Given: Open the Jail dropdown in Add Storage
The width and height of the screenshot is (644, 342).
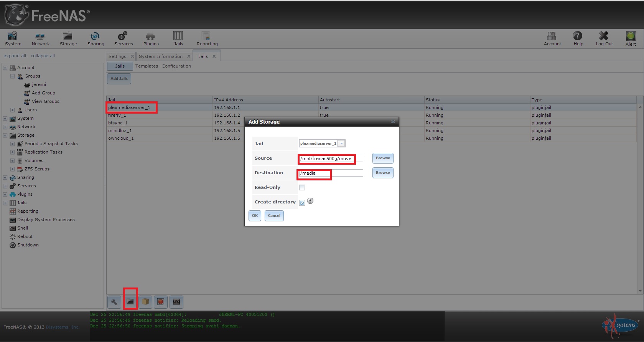Looking at the screenshot, I should click(342, 144).
